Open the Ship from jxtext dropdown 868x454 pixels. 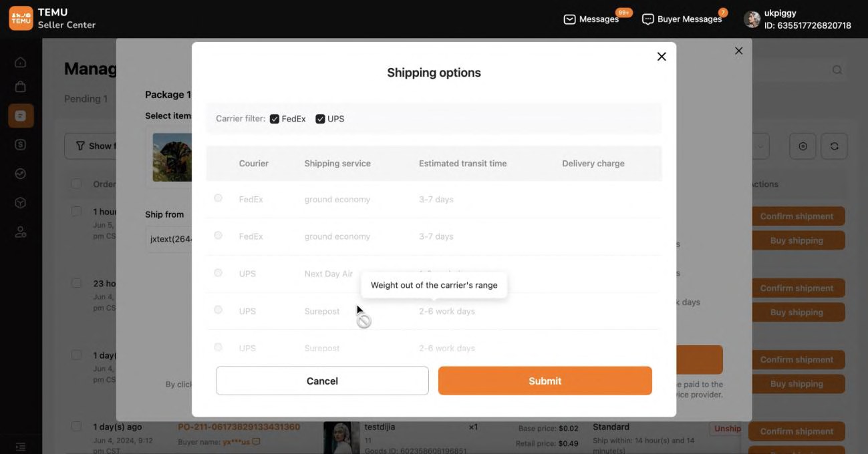170,238
